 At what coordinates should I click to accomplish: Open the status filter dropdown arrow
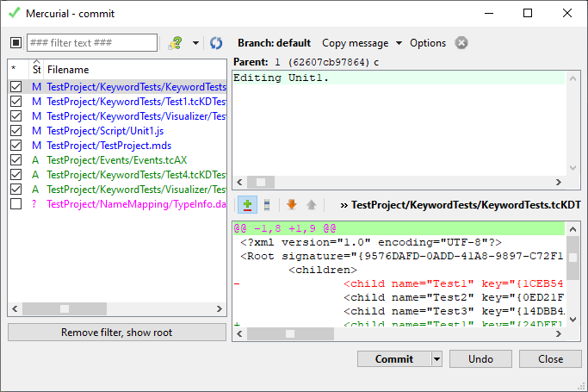(195, 43)
